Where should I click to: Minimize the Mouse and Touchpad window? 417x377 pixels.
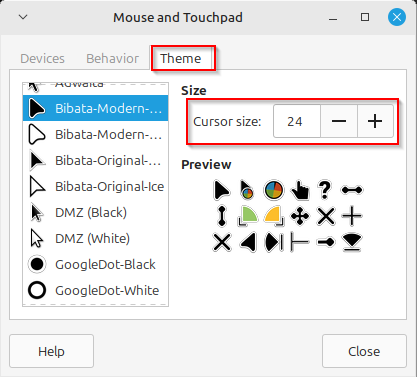tap(333, 17)
